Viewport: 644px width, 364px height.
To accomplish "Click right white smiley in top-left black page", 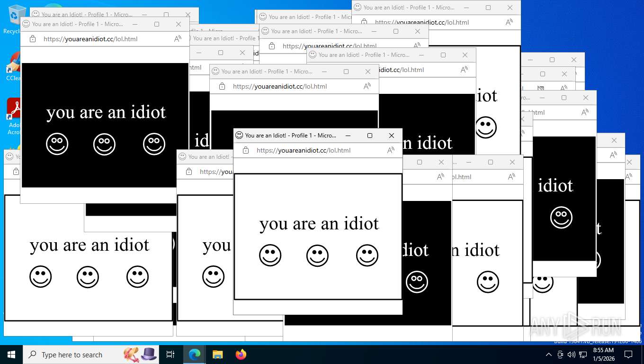I will [154, 144].
